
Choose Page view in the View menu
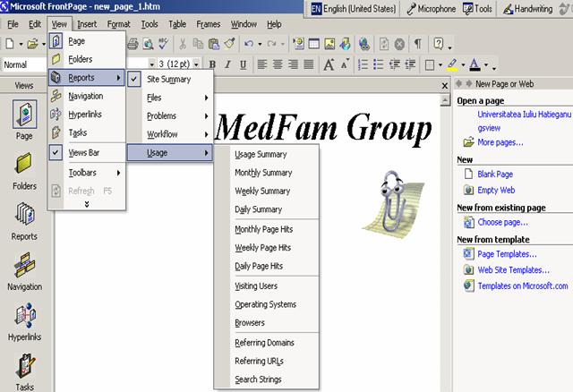point(77,41)
